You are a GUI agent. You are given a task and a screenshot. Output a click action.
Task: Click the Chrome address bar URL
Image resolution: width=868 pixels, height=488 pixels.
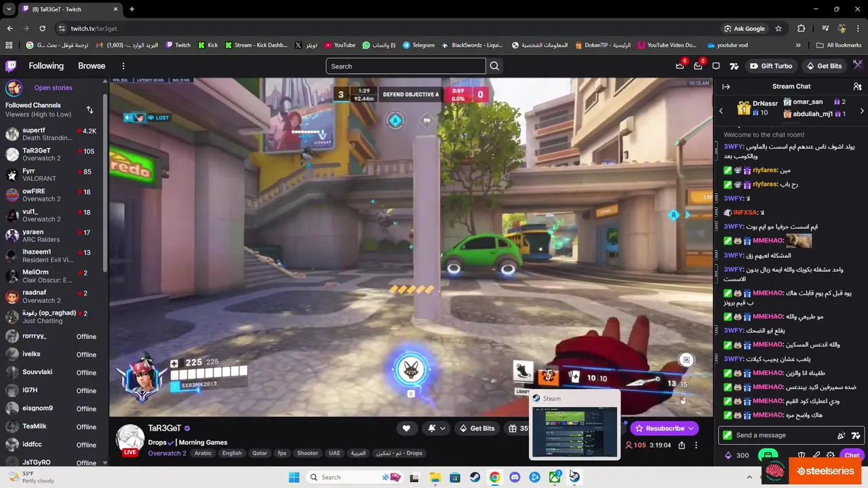94,28
